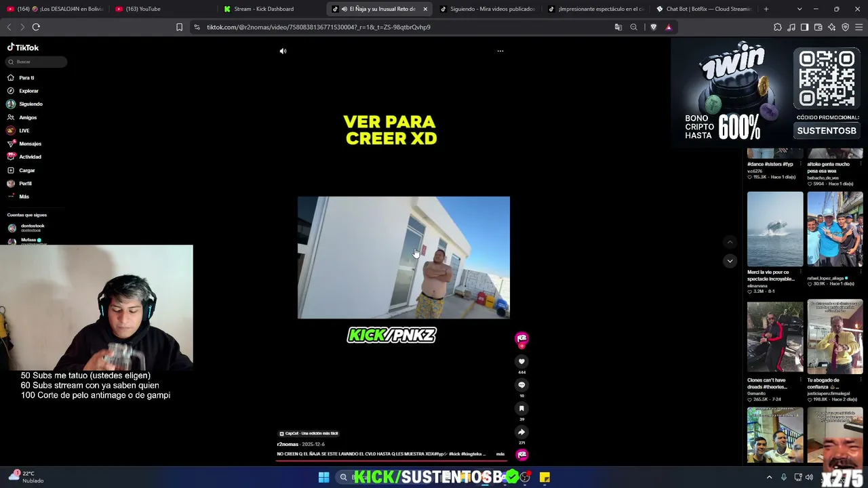Switch to the Los DESALOJ4N YouTube tab
Screen dimensions: 868x488
54,9
